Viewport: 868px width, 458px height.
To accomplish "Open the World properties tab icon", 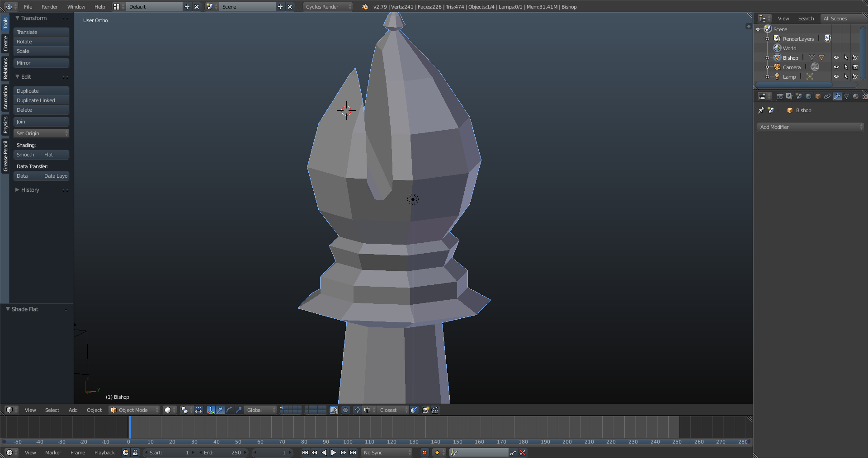I will (x=808, y=96).
